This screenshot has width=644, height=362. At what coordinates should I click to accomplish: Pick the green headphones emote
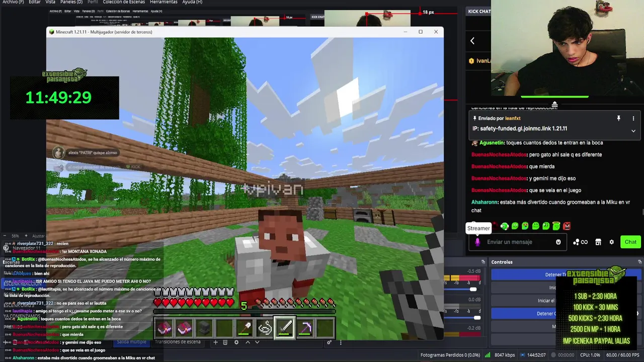click(505, 226)
